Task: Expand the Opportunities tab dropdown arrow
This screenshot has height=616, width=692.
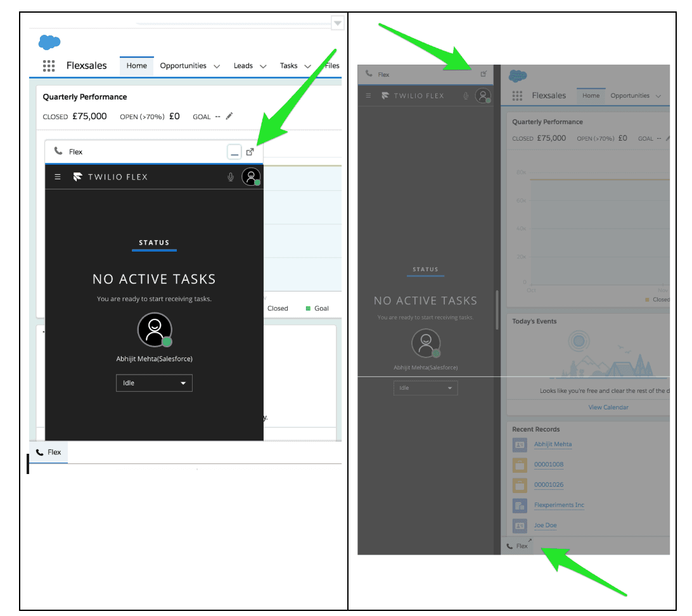Action: click(x=217, y=65)
